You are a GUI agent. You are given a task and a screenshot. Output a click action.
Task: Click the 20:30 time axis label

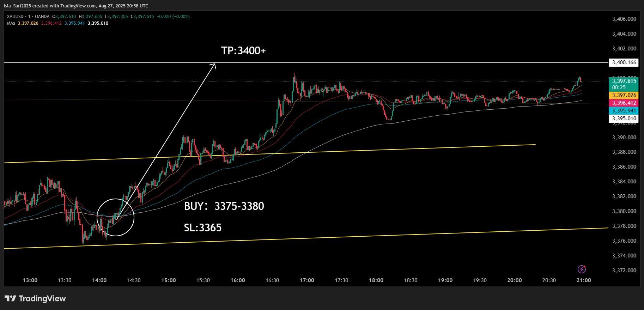(x=549, y=280)
